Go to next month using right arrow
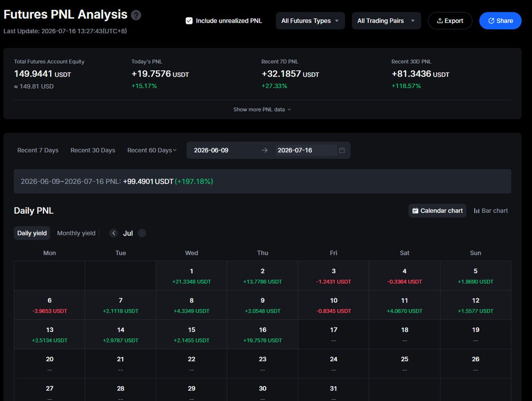 (142, 233)
